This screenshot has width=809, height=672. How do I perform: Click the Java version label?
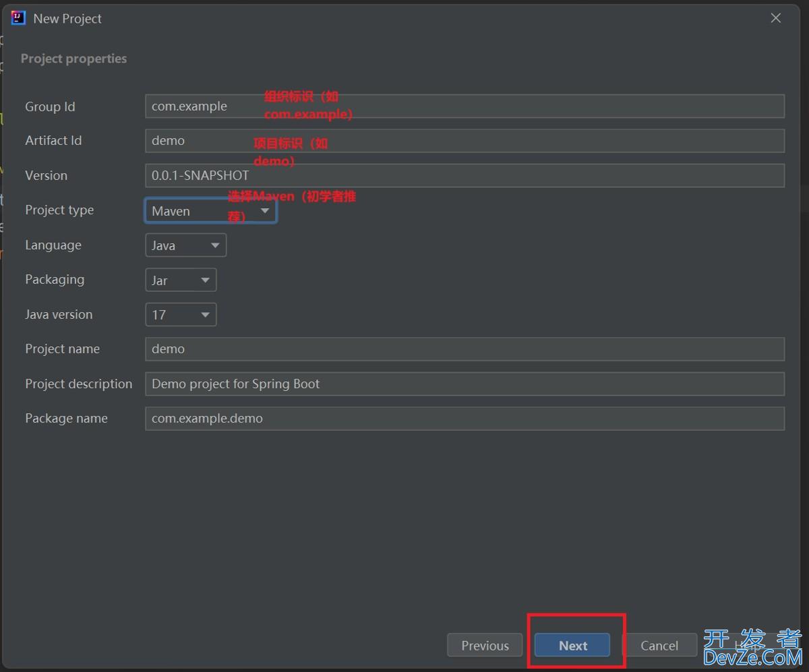coord(59,315)
